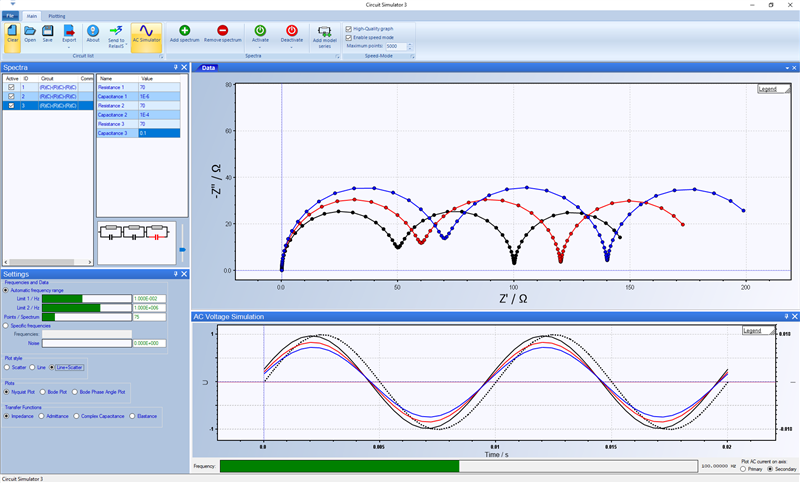The width and height of the screenshot is (800, 483).
Task: Select the Data tab above the Nyquist plot
Action: (208, 68)
